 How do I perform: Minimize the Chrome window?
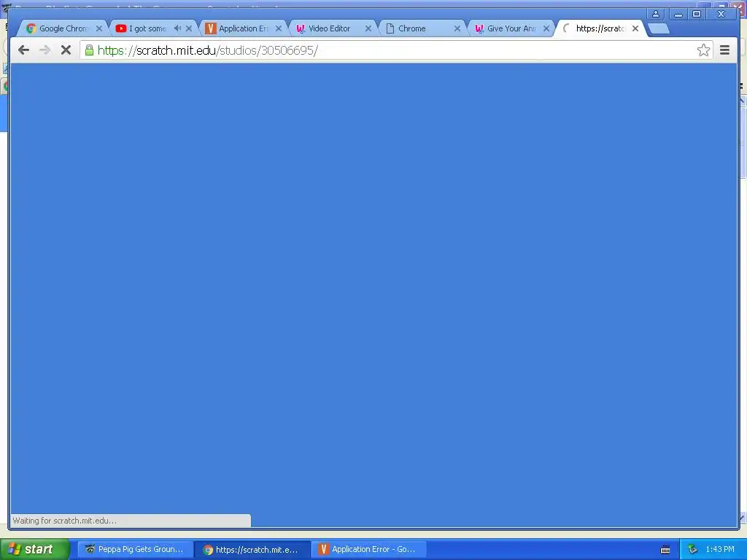[x=678, y=14]
